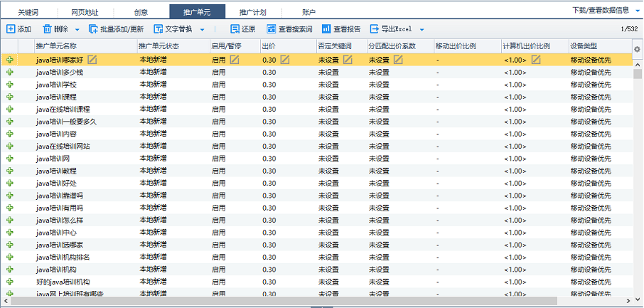The height and width of the screenshot is (308, 644).
Task: Click green plus of java培训怎么样 row
Action: pyautogui.click(x=10, y=221)
